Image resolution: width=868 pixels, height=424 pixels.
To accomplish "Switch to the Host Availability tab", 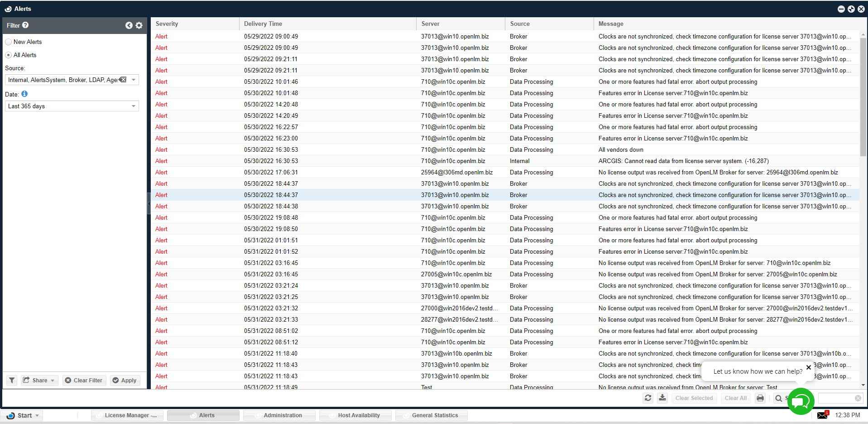I will pos(355,415).
